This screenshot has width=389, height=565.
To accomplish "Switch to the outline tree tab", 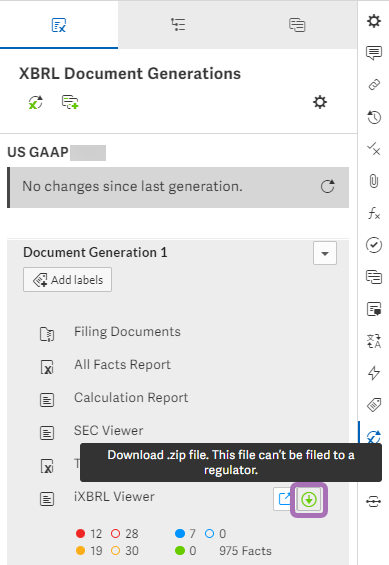I will coord(178,25).
